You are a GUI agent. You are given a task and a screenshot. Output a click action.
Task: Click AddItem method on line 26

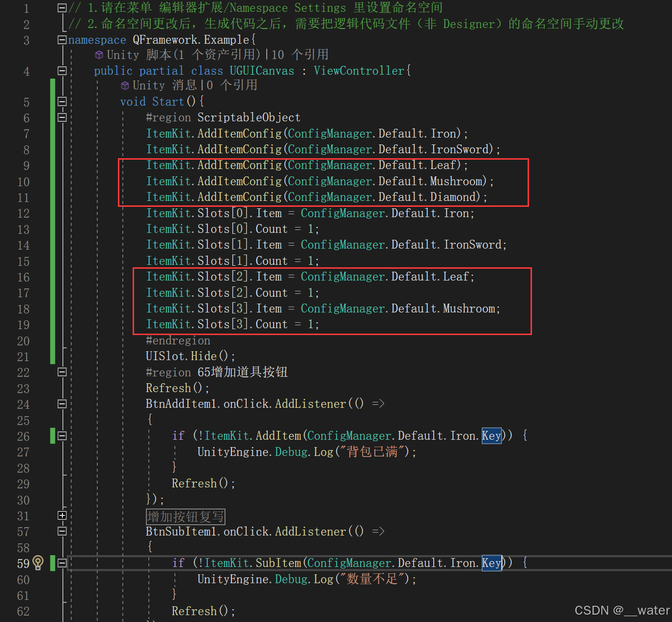click(279, 436)
